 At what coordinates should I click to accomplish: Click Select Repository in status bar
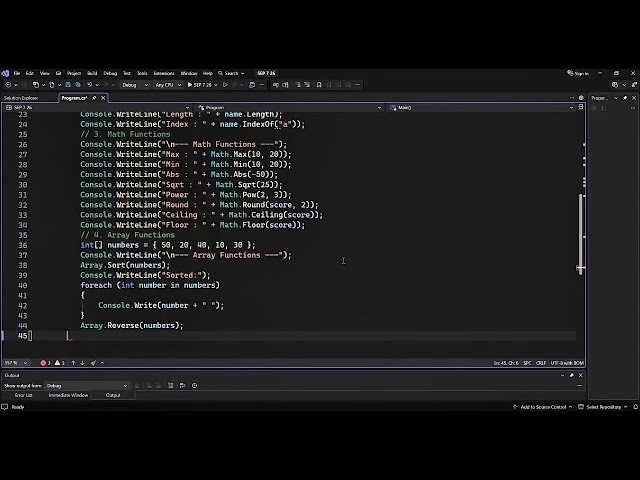tap(603, 407)
